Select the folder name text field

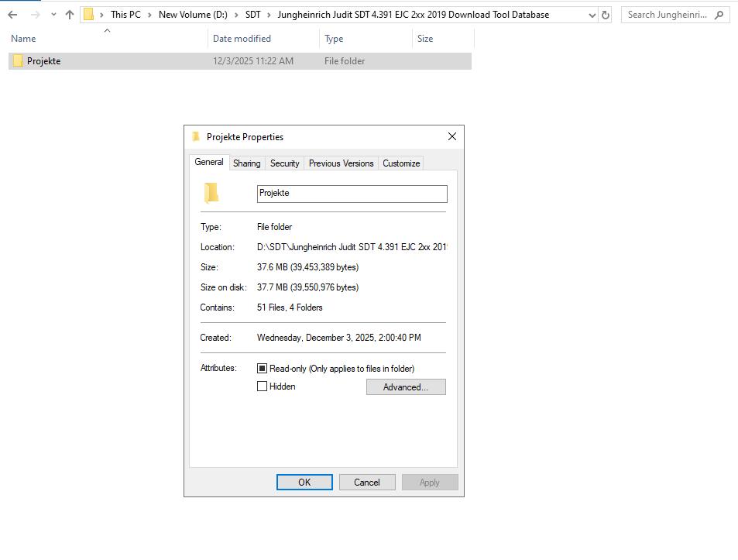pos(352,193)
